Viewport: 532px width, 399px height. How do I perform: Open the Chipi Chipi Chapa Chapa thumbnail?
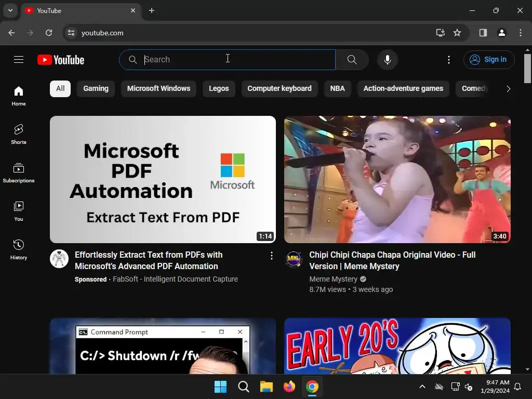(397, 179)
